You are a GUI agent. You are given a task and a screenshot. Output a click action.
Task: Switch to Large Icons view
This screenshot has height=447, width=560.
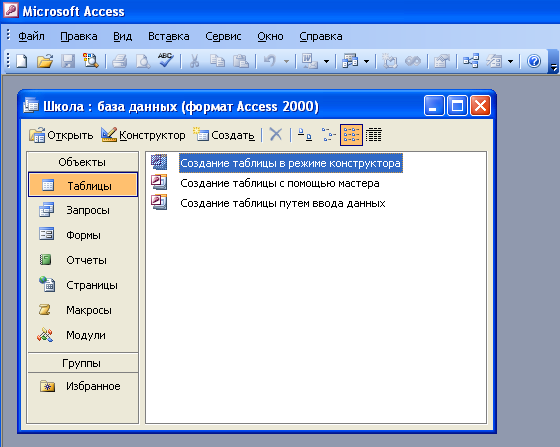[305, 135]
